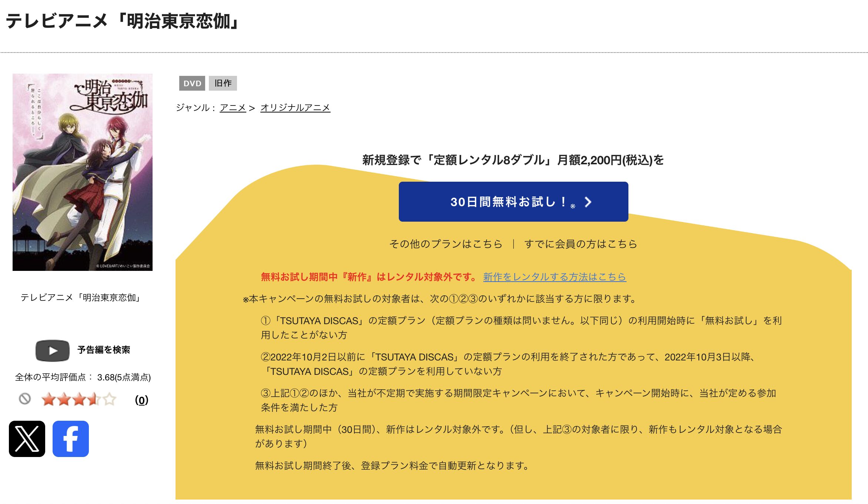868x504 pixels.
Task: Open the アニメ genre link
Action: click(x=233, y=108)
